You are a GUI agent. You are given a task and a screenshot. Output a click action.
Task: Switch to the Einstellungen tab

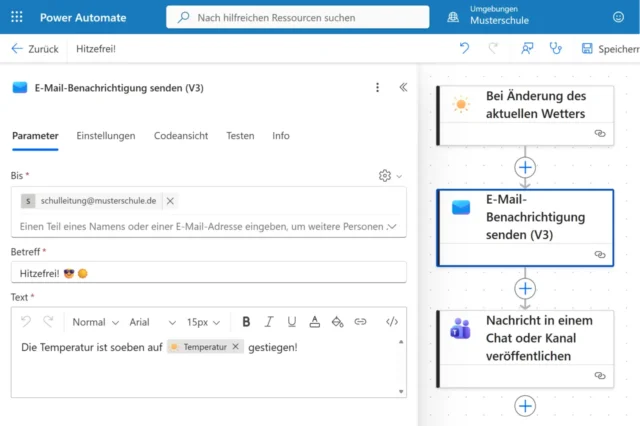(x=106, y=136)
